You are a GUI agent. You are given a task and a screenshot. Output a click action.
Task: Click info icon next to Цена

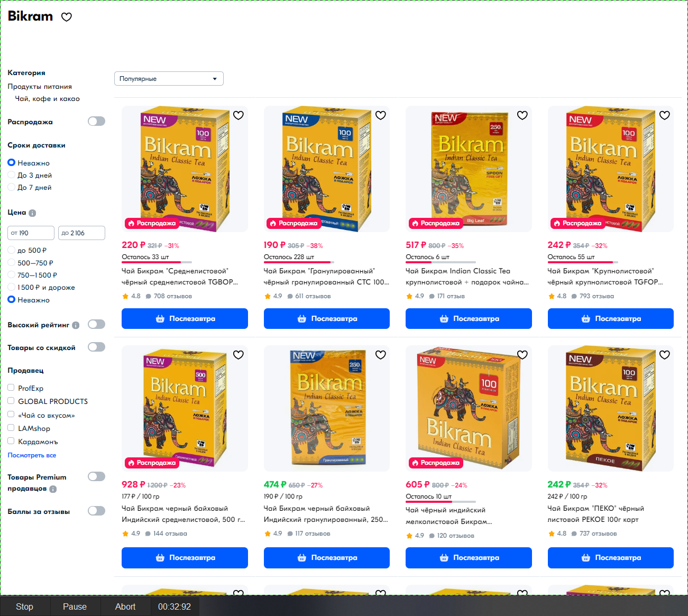(x=32, y=213)
